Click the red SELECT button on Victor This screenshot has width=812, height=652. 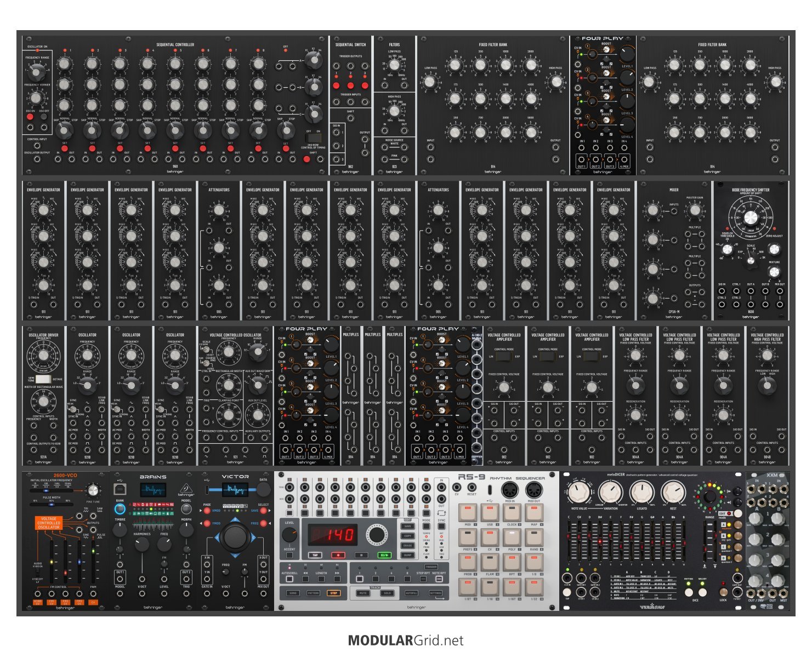pos(263,511)
